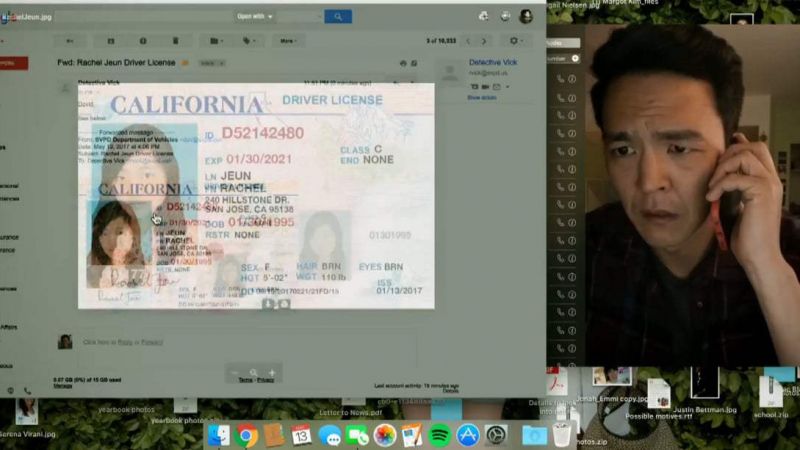Click the magnifier reset-zoom icon
Image resolution: width=800 pixels, height=450 pixels.
click(254, 373)
